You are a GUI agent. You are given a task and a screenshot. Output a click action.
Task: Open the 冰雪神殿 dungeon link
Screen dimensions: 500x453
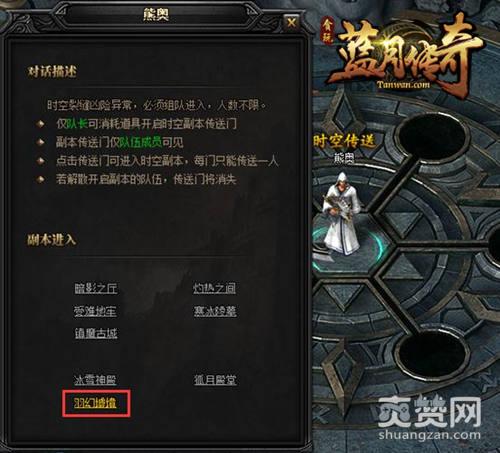(x=95, y=380)
